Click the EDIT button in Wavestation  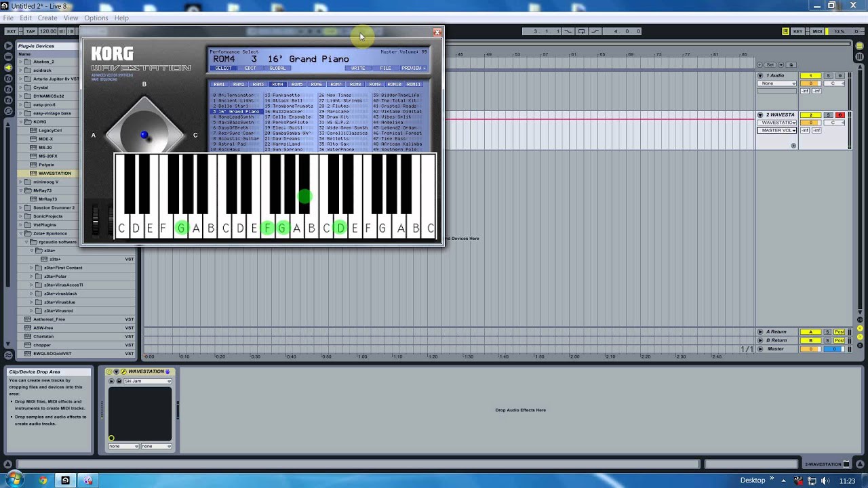(x=250, y=68)
